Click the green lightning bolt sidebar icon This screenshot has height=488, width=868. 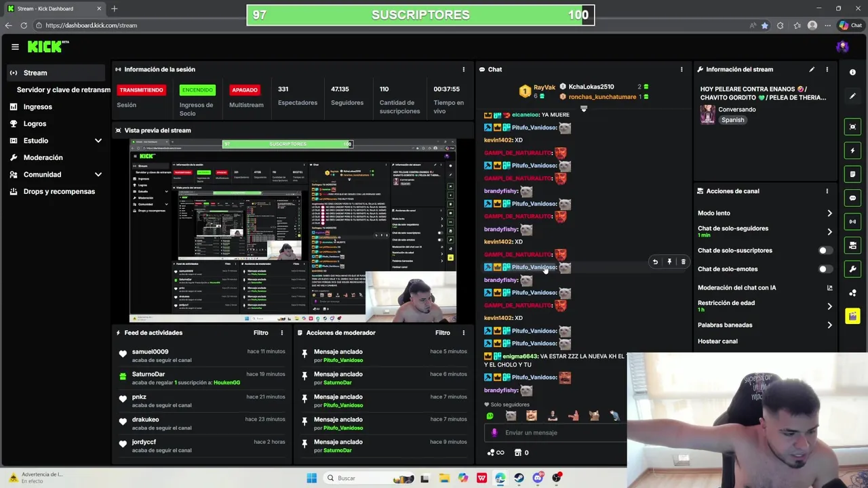[x=852, y=150]
